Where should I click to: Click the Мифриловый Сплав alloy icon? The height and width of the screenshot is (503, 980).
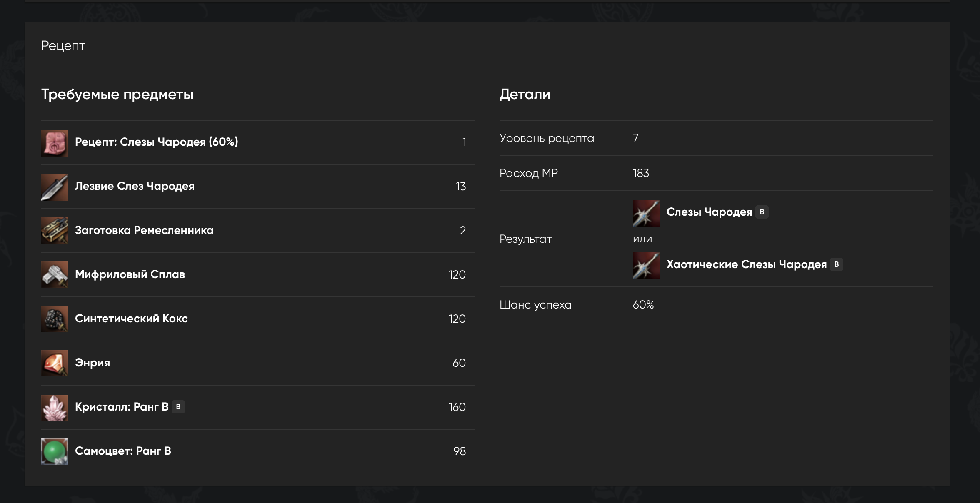[54, 274]
